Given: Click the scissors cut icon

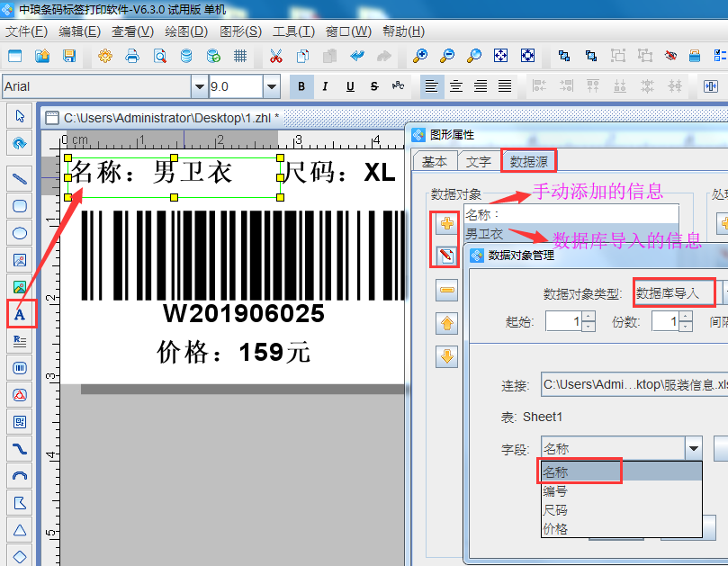Looking at the screenshot, I should pyautogui.click(x=276, y=55).
